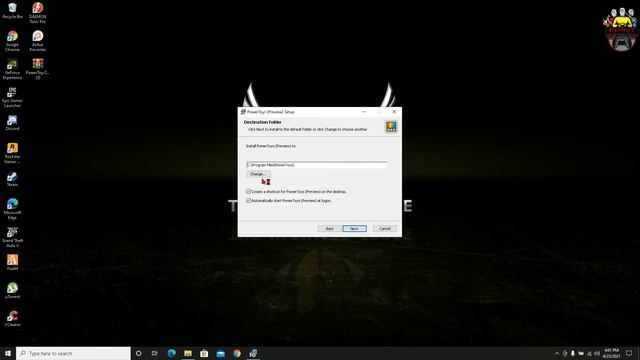Select the uTorrent desktop icon
Image resolution: width=640 pixels, height=360 pixels.
(12, 291)
